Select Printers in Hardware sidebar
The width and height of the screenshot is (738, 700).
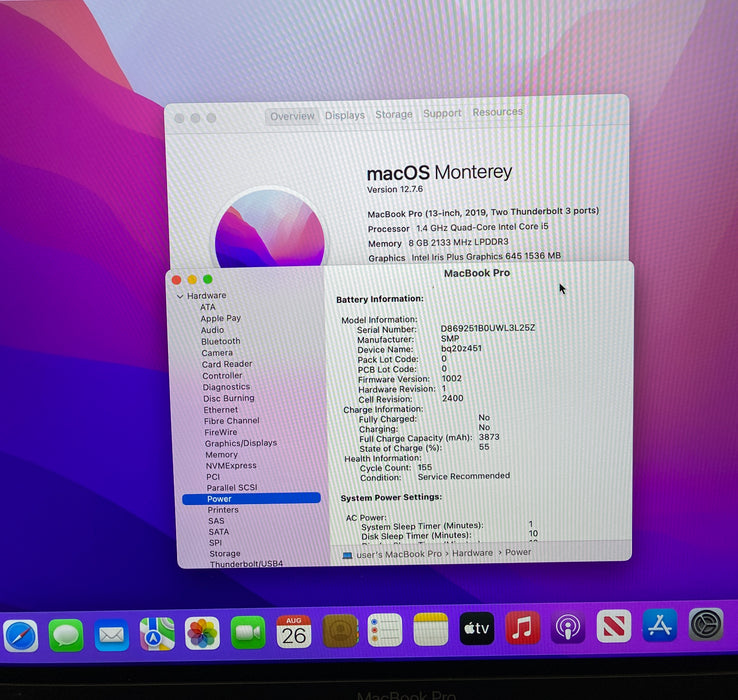point(223,510)
